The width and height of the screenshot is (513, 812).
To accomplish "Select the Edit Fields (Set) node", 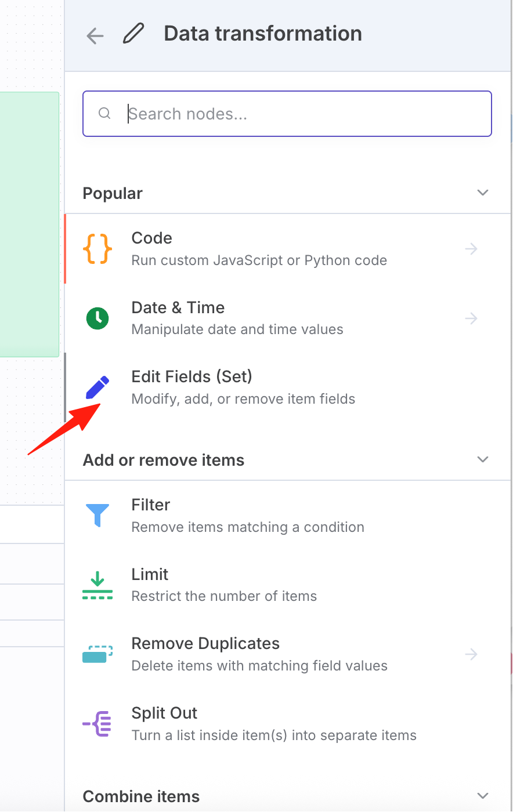I will [x=288, y=387].
